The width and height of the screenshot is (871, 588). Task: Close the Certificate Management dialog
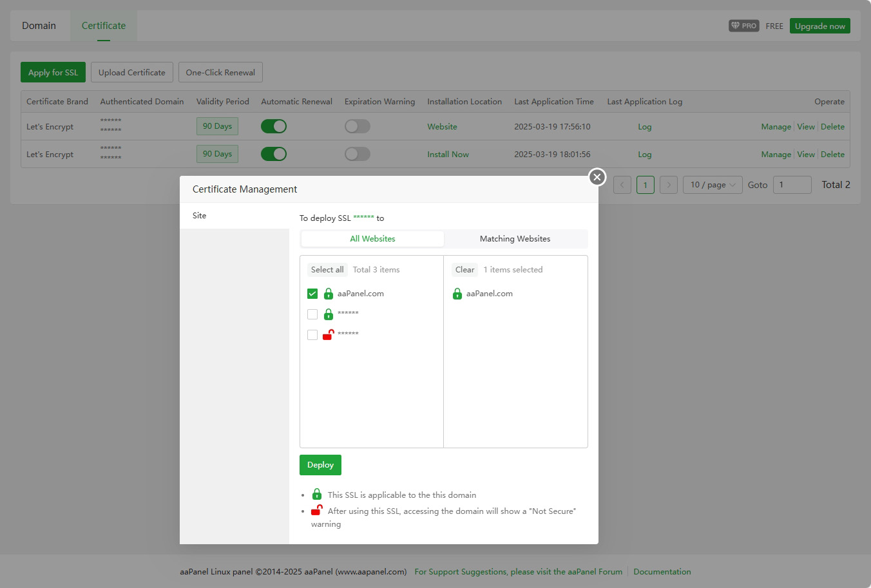coord(597,176)
